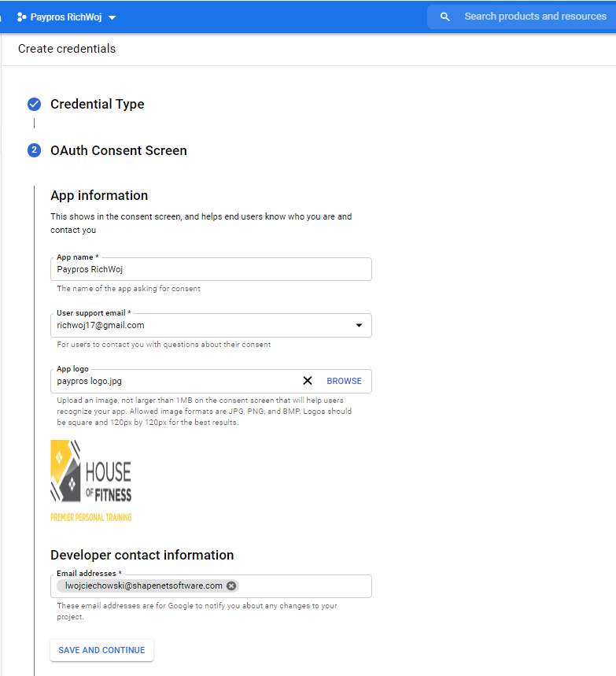Screen dimensions: 616x676
Task: Remove the lwojciechowski email chip
Action: pos(231,586)
